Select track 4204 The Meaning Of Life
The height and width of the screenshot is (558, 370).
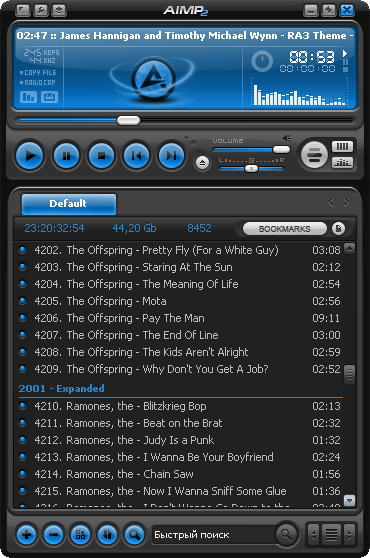coord(180,284)
